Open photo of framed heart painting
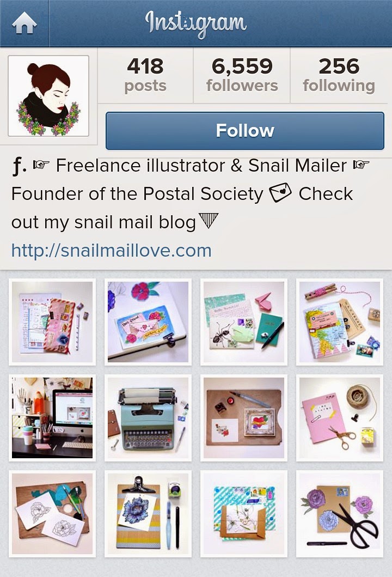 [244, 418]
